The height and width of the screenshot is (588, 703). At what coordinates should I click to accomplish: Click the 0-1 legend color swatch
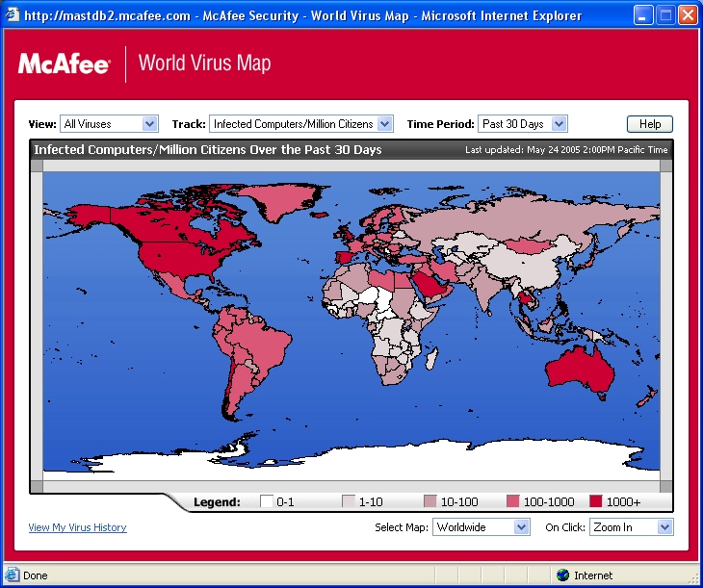(x=267, y=501)
